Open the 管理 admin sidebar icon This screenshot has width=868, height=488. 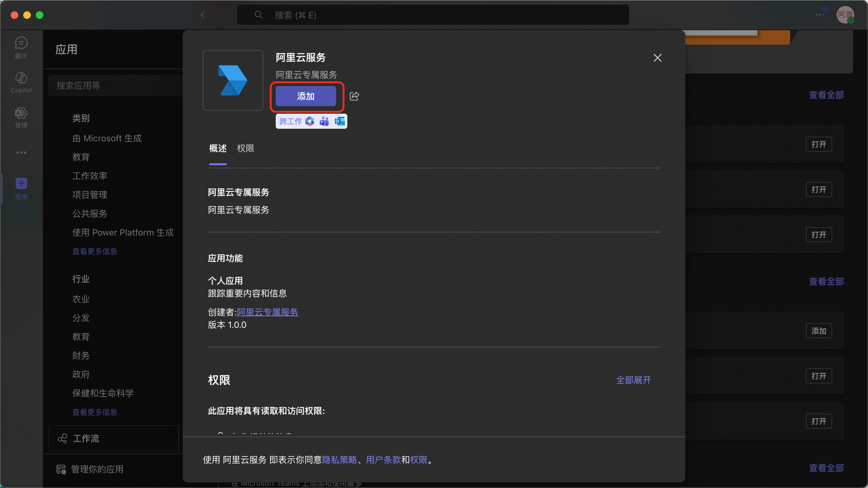pyautogui.click(x=21, y=117)
